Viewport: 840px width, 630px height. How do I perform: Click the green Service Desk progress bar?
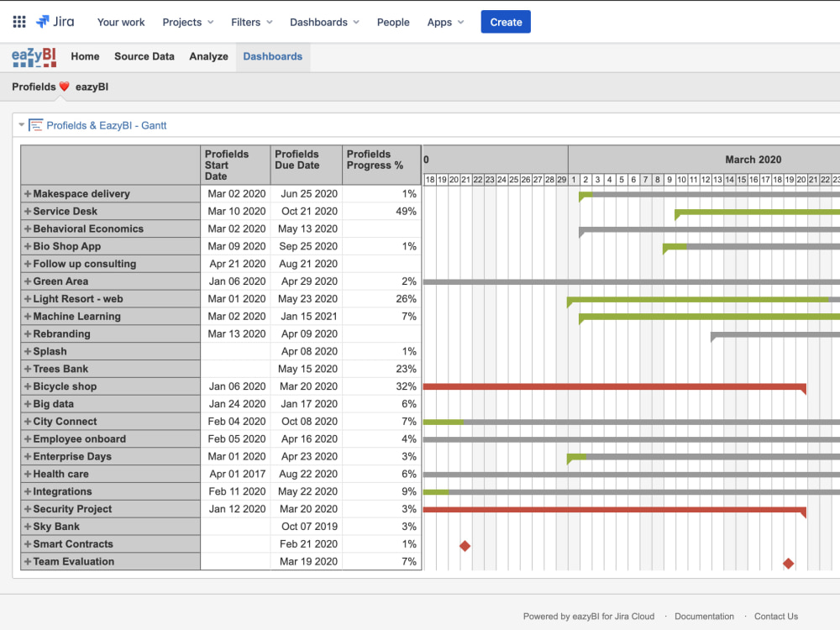[x=758, y=213]
